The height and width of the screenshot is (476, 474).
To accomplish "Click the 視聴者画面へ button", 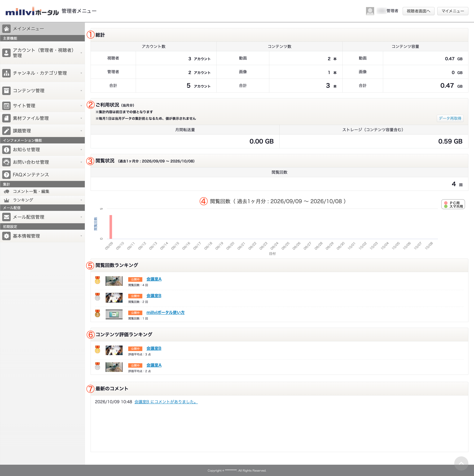I will point(418,11).
